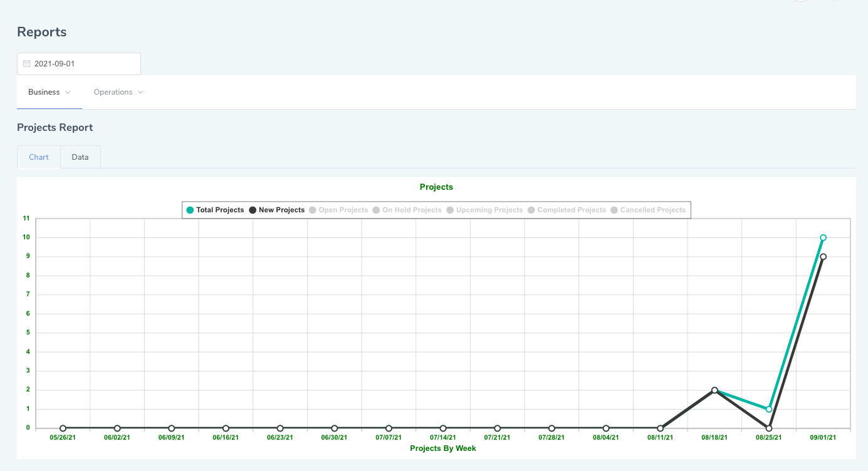This screenshot has height=471, width=868.
Task: Click New Projects point at 08/25/21
Action: coord(769,428)
